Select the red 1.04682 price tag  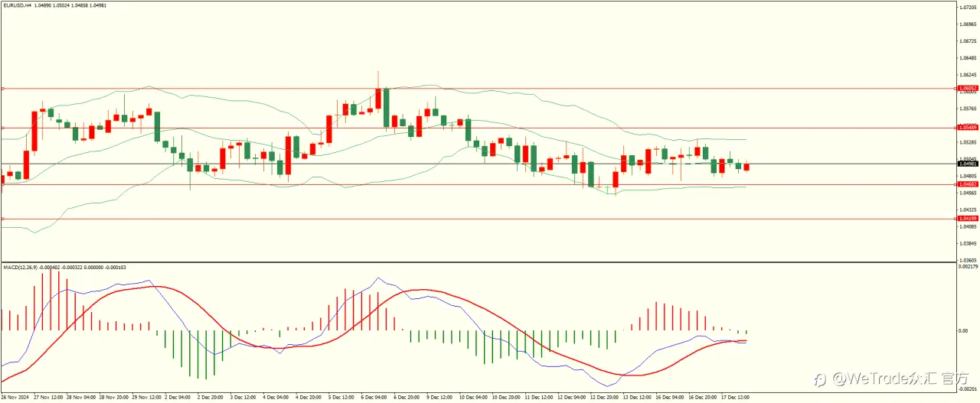tap(967, 184)
